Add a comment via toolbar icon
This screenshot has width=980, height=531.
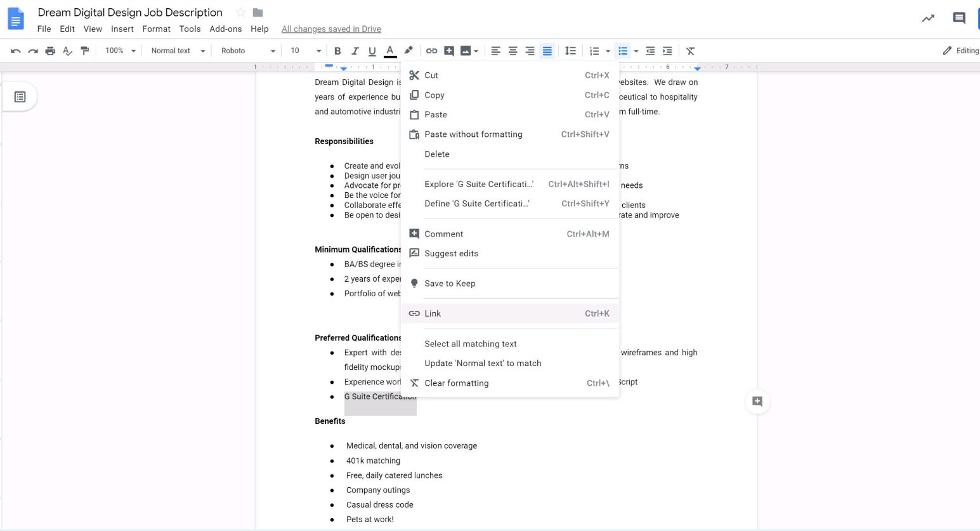(x=449, y=51)
